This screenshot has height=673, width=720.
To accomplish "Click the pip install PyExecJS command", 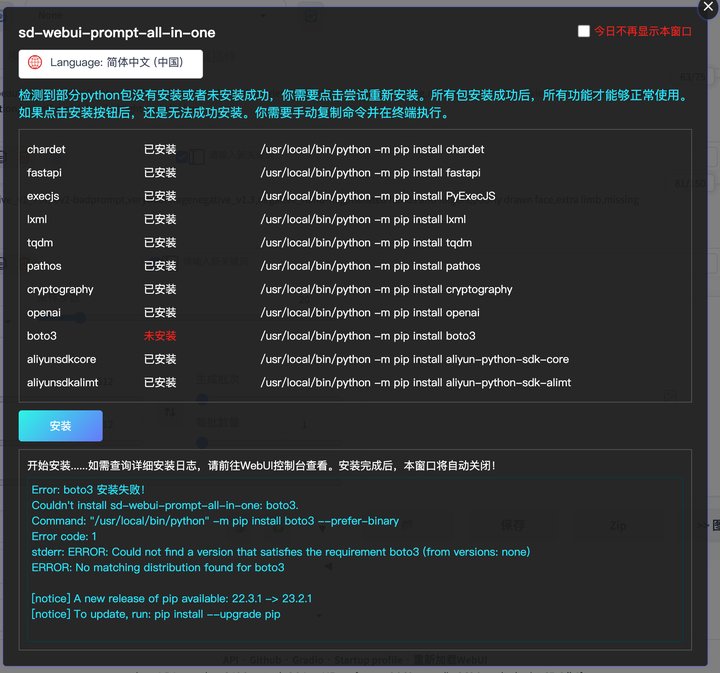I will click(x=378, y=196).
